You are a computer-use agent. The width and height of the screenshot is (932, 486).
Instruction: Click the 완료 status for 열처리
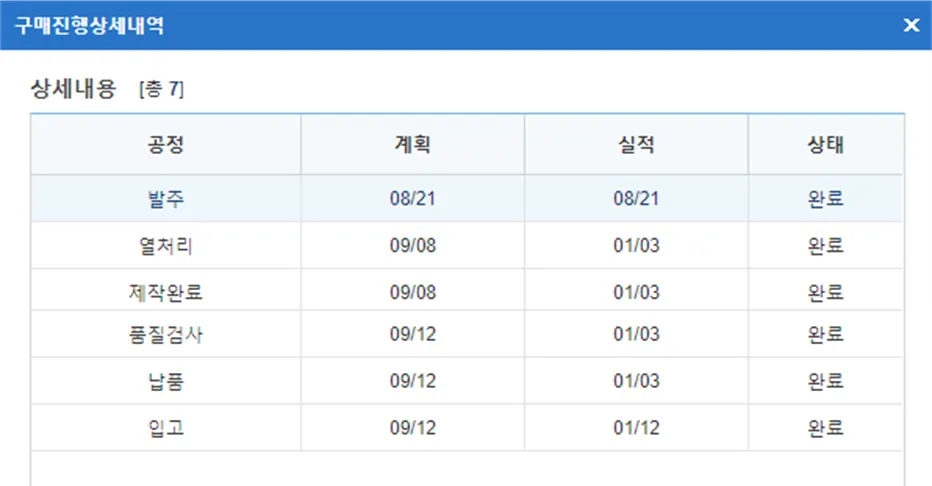[825, 245]
